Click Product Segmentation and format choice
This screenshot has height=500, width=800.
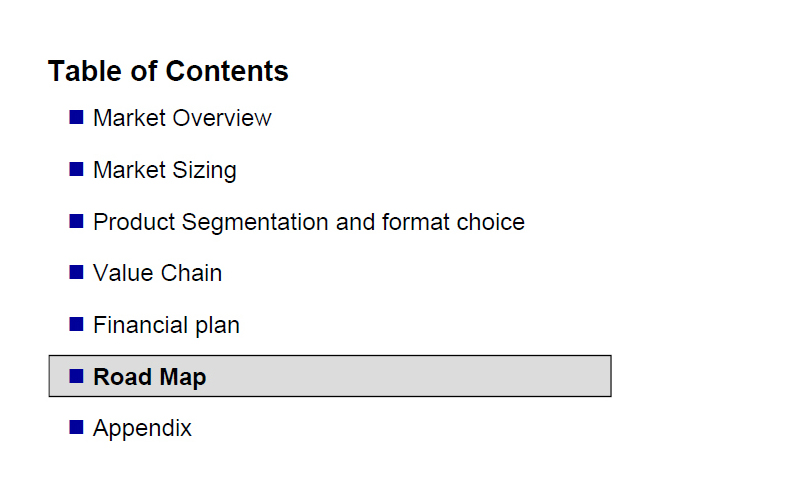pos(309,222)
